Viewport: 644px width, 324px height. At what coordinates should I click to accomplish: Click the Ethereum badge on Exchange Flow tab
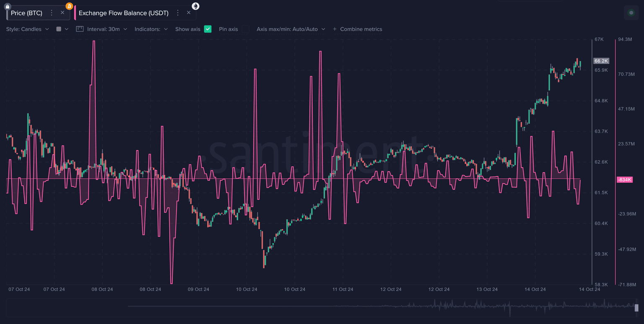(x=195, y=6)
